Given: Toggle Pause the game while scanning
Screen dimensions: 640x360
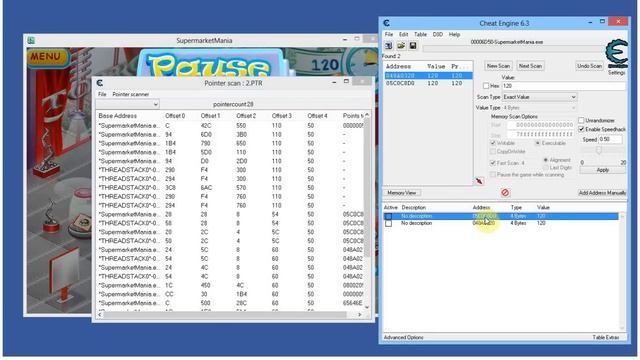Looking at the screenshot, I should pyautogui.click(x=493, y=175).
